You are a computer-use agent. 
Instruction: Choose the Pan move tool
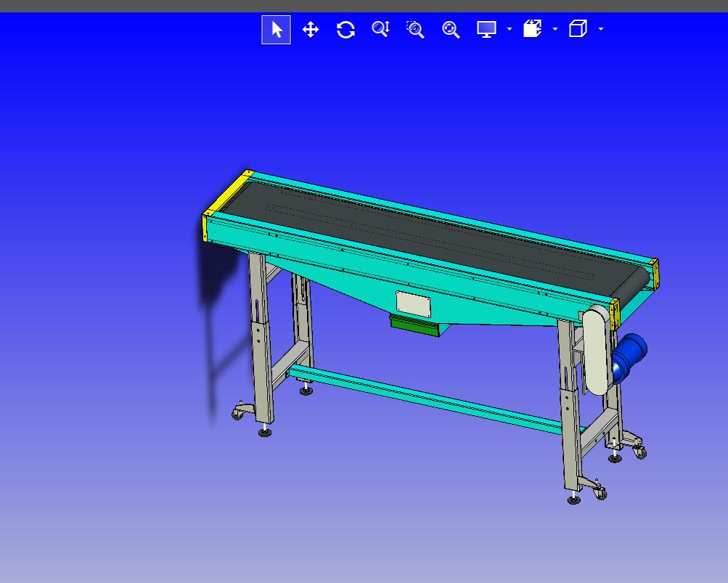[x=311, y=30]
